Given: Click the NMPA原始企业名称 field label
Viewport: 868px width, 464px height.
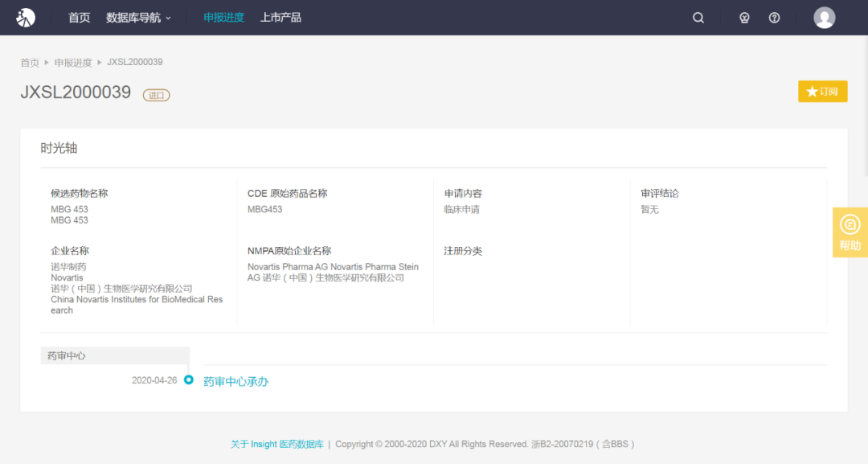Looking at the screenshot, I should (289, 251).
